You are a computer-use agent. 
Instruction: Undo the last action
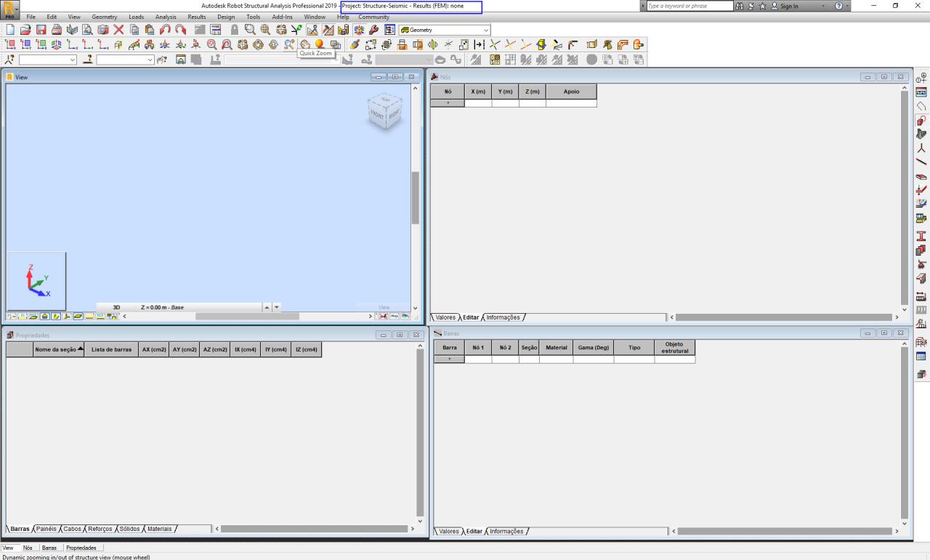pyautogui.click(x=165, y=31)
